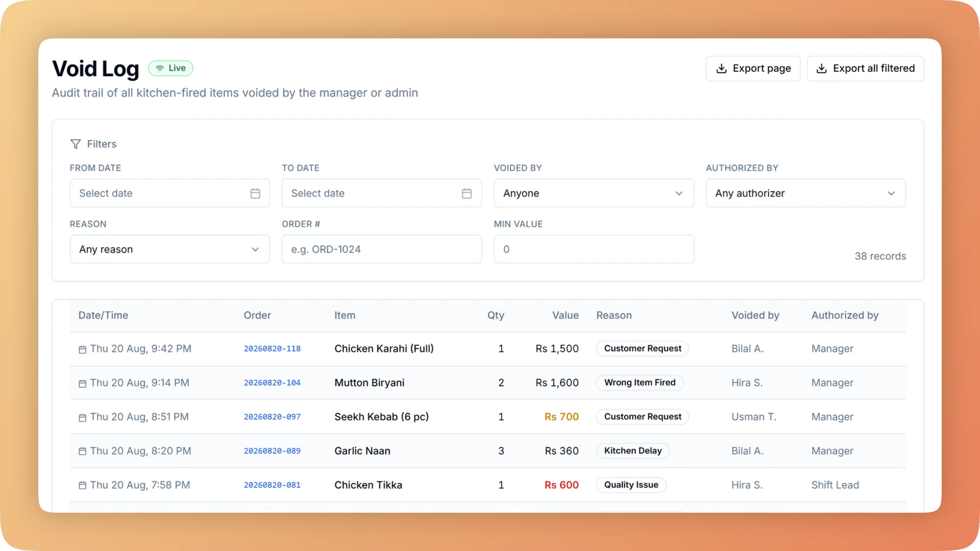The width and height of the screenshot is (980, 551).
Task: Click the calendar icon in From Date field
Action: pyautogui.click(x=255, y=193)
